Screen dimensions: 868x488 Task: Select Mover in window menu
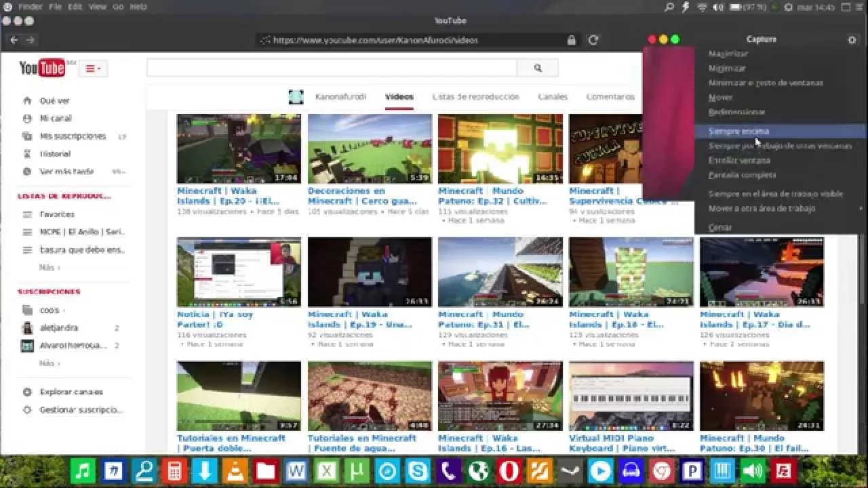click(x=720, y=98)
